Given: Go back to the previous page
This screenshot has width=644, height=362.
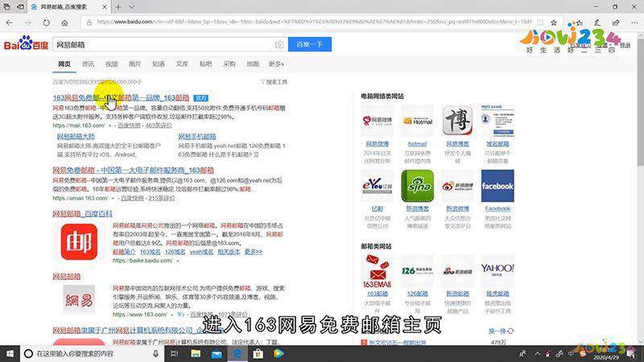Looking at the screenshot, I should (x=10, y=23).
